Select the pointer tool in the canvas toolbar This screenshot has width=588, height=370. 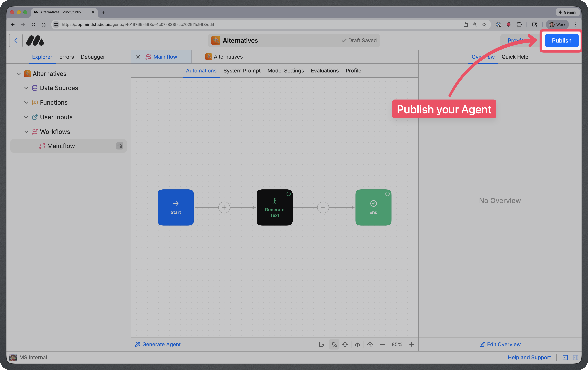tap(334, 344)
